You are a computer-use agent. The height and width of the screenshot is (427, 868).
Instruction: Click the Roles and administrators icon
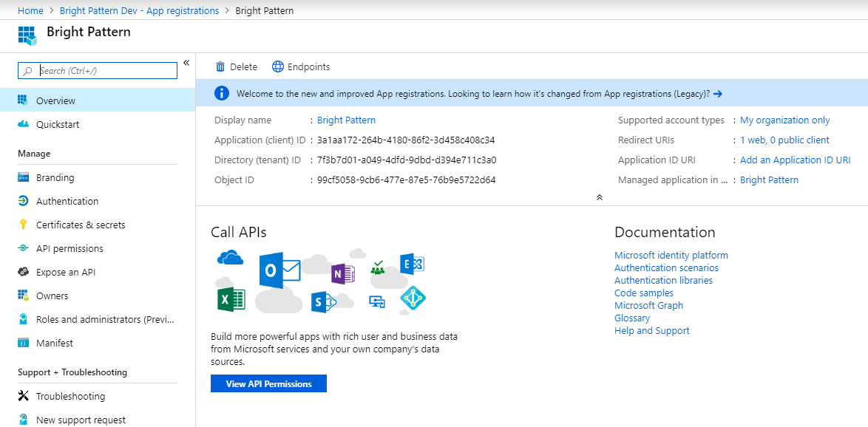tap(23, 319)
